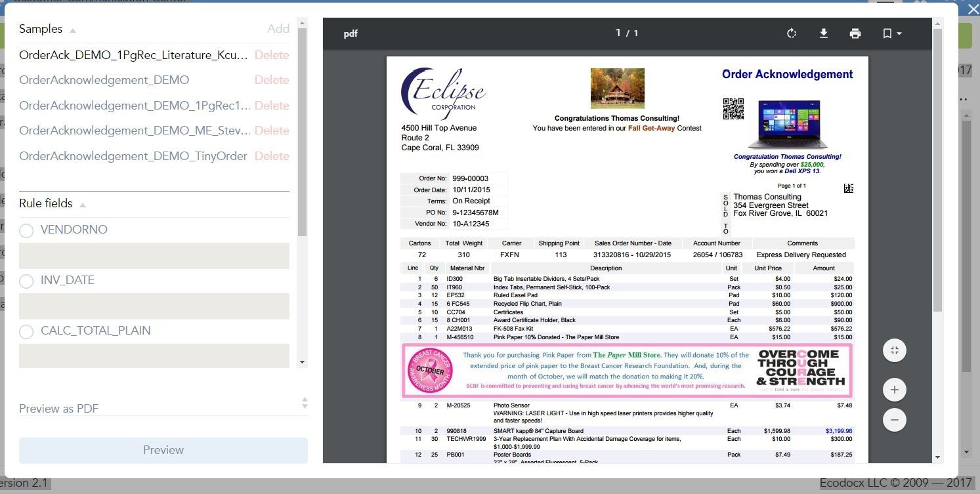Zoom in on the PDF
The width and height of the screenshot is (980, 494).
tap(894, 390)
